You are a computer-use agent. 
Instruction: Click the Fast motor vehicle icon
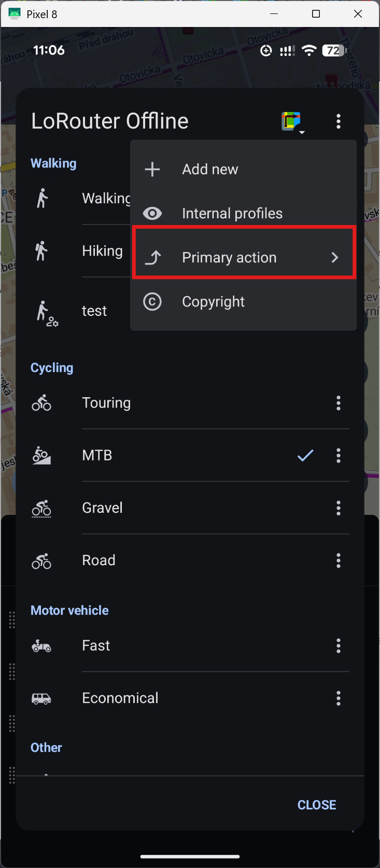click(x=41, y=646)
